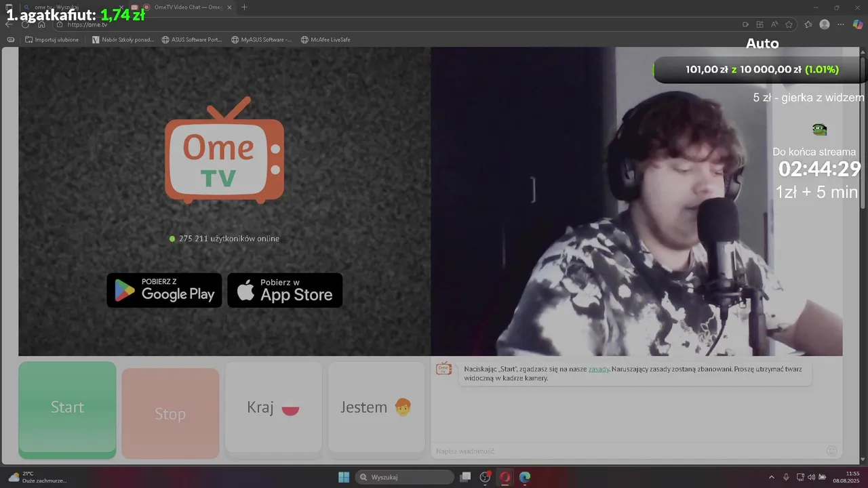
Task: Open the Kraj country selector
Action: (x=273, y=407)
